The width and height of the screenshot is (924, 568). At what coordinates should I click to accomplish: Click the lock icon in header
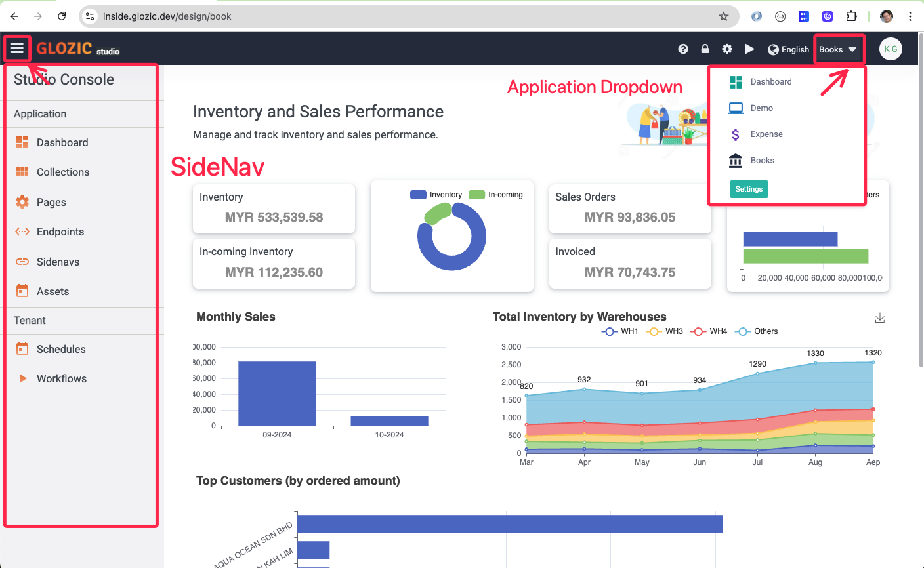(x=705, y=49)
